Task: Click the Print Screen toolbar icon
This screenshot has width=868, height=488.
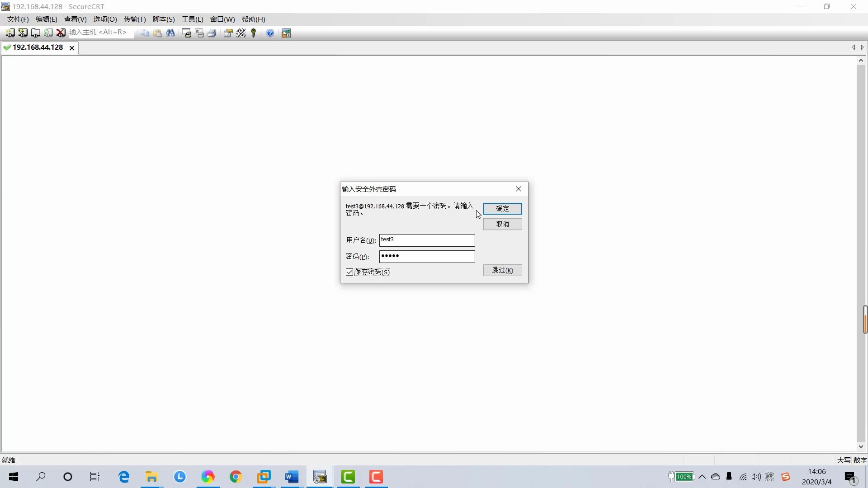Action: 186,33
